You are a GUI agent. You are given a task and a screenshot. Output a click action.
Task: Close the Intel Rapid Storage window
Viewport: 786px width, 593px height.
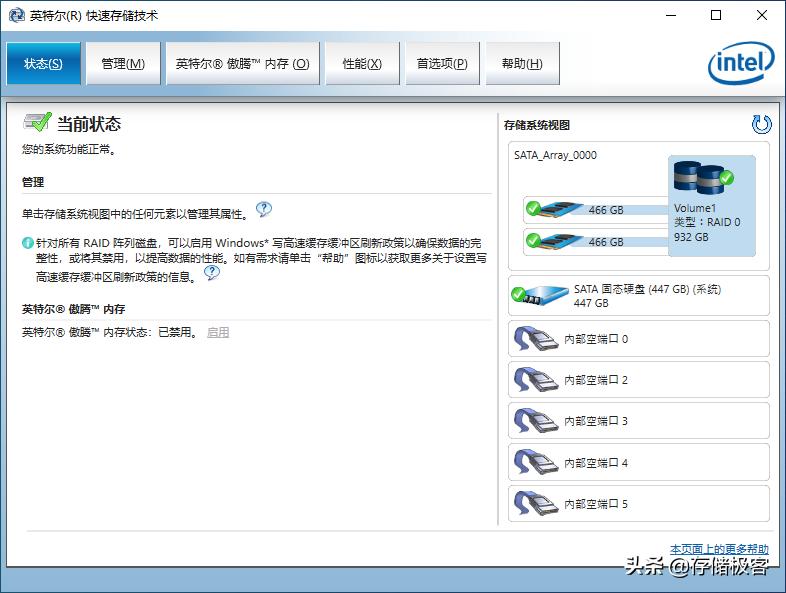click(761, 15)
